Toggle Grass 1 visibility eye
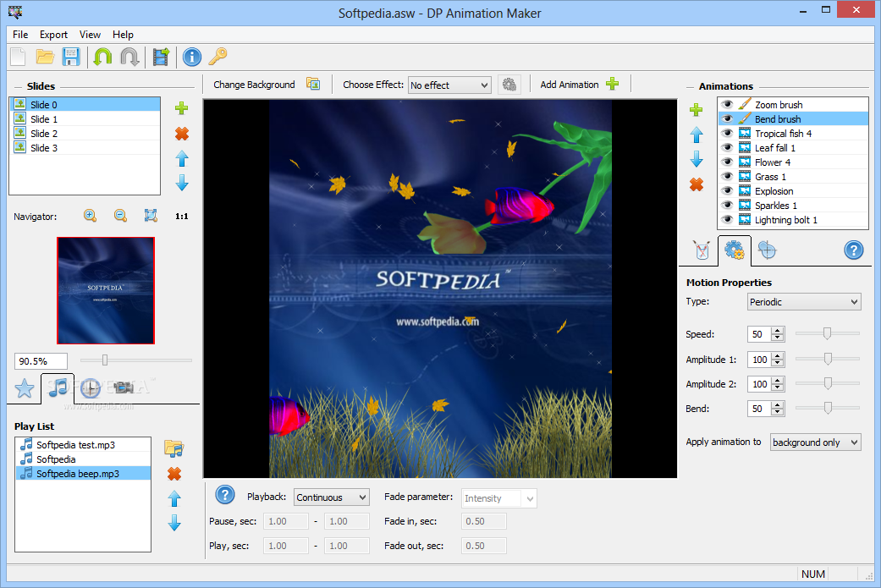This screenshot has width=881, height=588. point(727,177)
